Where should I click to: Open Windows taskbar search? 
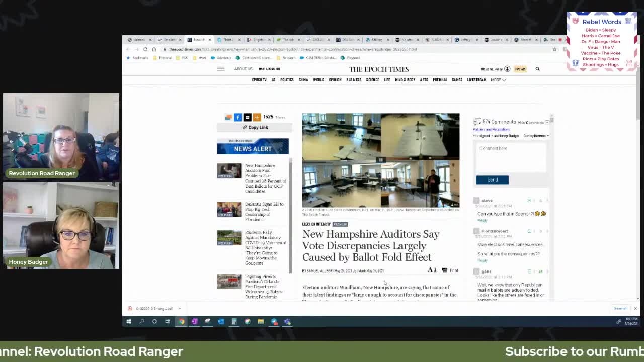click(x=142, y=322)
